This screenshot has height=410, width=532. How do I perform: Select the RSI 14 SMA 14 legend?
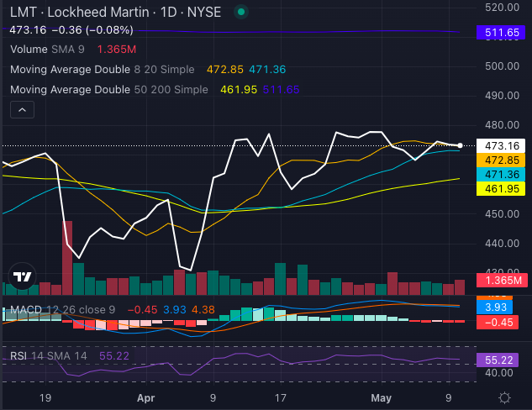pos(49,356)
